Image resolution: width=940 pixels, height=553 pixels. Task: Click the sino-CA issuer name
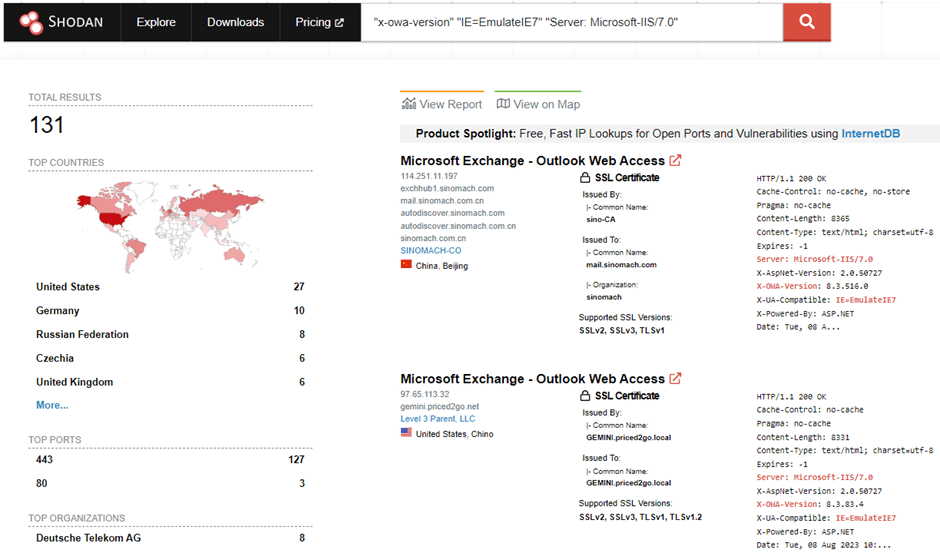601,220
